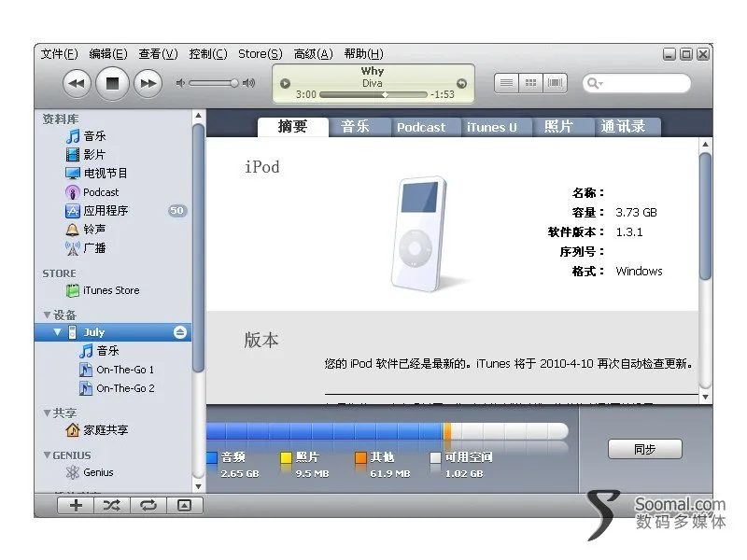747x560 pixels.
Task: Collapse the GENIUS section
Action: tap(47, 455)
